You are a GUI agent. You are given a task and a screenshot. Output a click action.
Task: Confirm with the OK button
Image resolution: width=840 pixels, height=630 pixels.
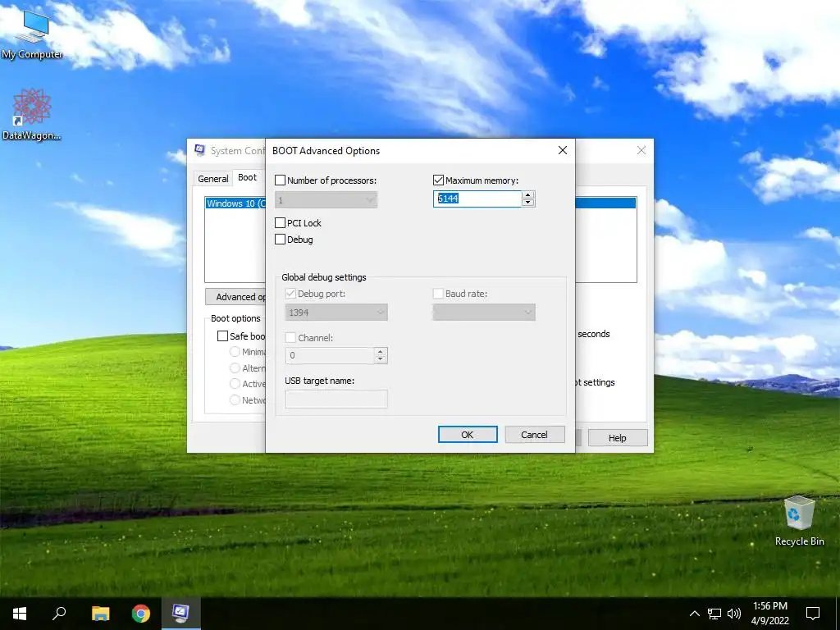pyautogui.click(x=468, y=435)
